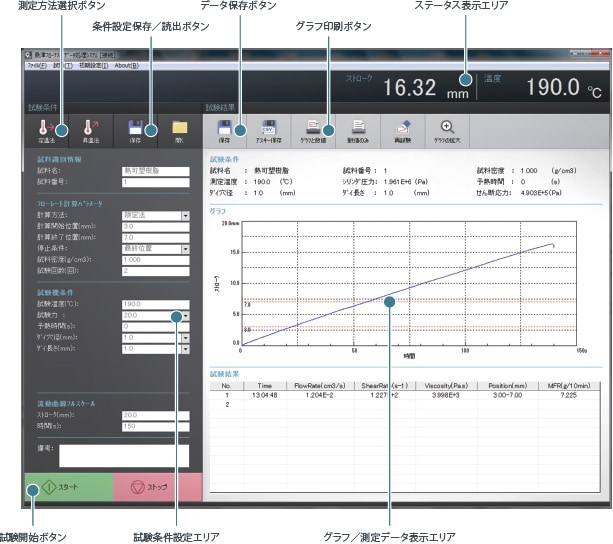Open the About(B) menu
Image resolution: width=613 pixels, height=544 pixels.
pos(127,66)
